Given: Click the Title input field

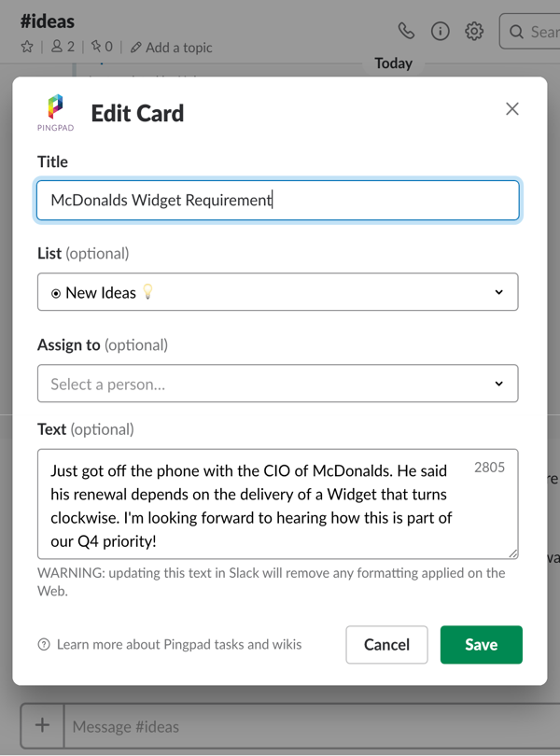Looking at the screenshot, I should coord(277,200).
